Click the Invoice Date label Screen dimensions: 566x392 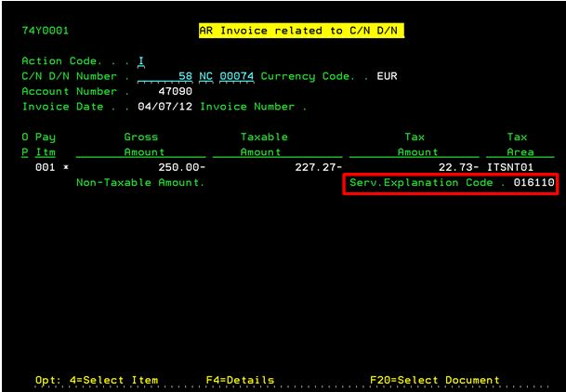coord(62,107)
